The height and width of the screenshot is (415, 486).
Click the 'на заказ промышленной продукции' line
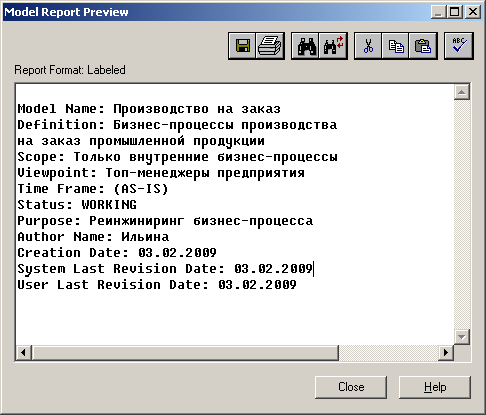[x=141, y=141]
